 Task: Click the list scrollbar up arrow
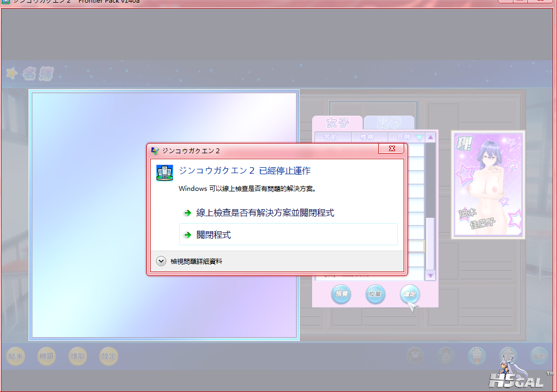point(430,137)
